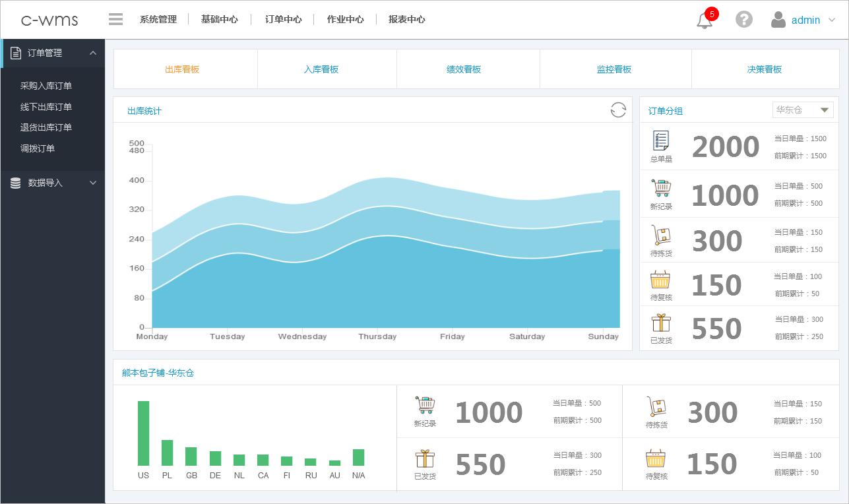Expand the 数据导入 sidebar section
The width and height of the screenshot is (849, 504).
pyautogui.click(x=93, y=183)
